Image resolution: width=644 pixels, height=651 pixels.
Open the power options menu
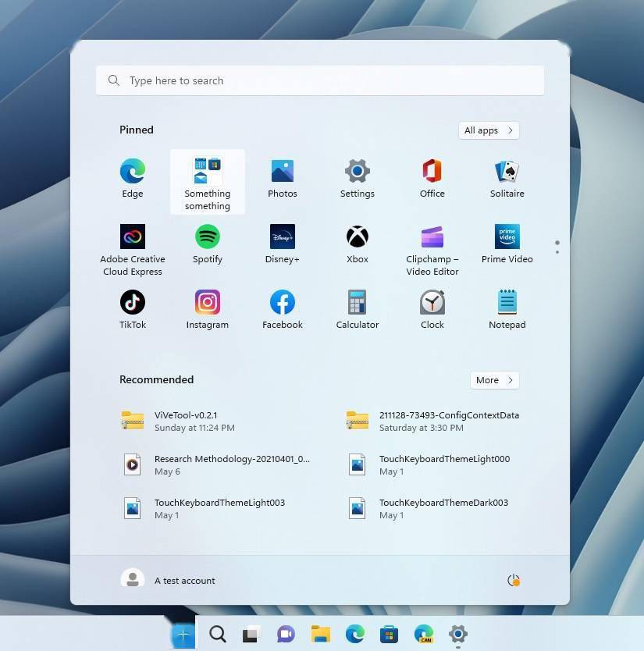pos(513,580)
